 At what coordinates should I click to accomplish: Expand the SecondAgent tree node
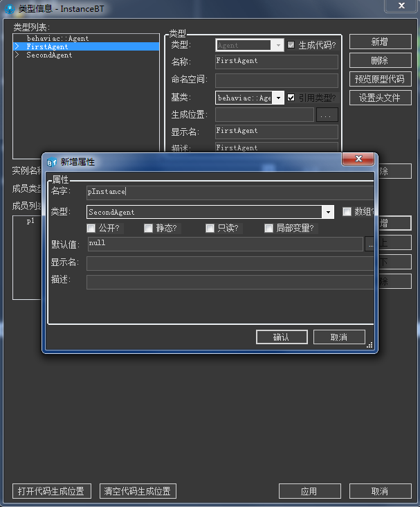click(17, 55)
